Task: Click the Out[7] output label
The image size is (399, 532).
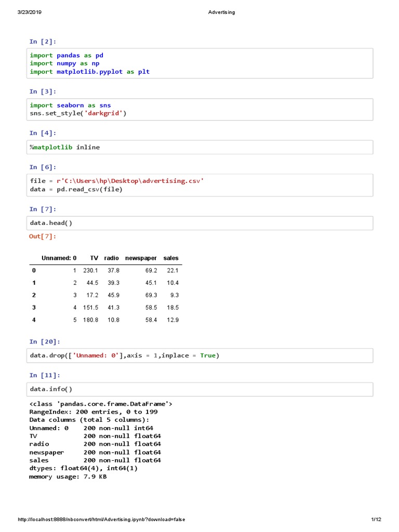Action: tap(43, 236)
